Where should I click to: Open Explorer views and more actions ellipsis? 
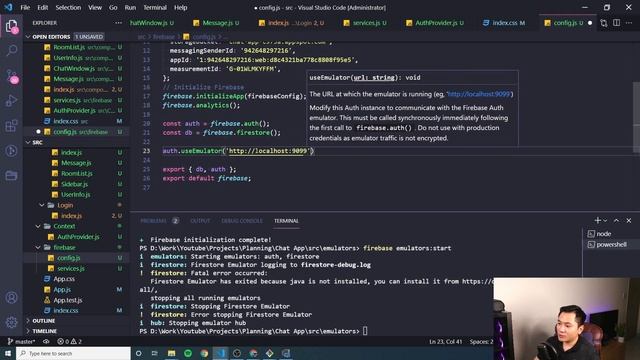[118, 23]
